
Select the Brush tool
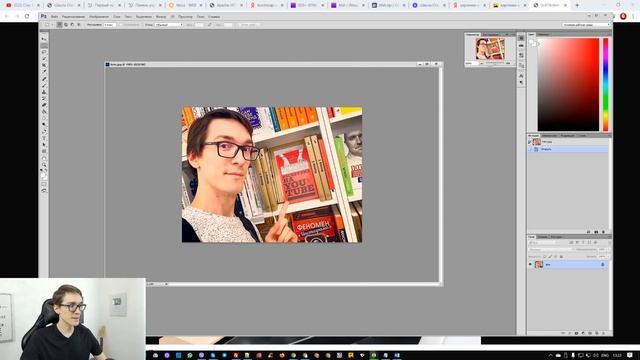tap(44, 85)
